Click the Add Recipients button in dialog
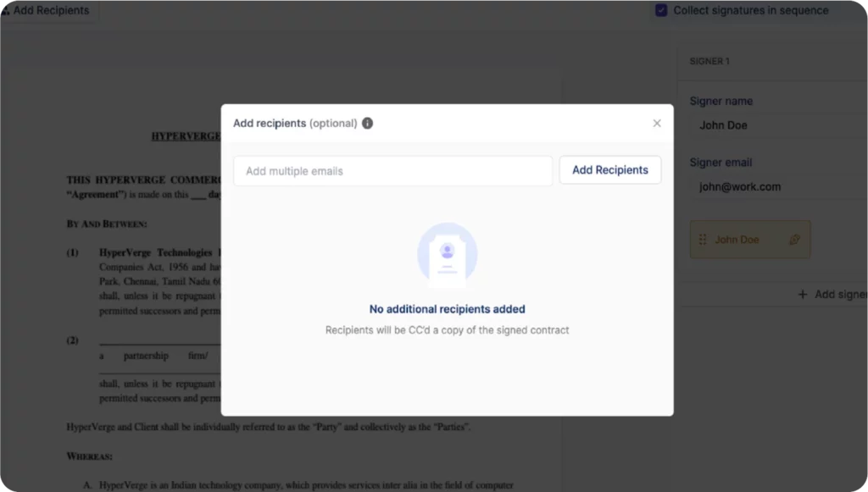 (x=610, y=170)
